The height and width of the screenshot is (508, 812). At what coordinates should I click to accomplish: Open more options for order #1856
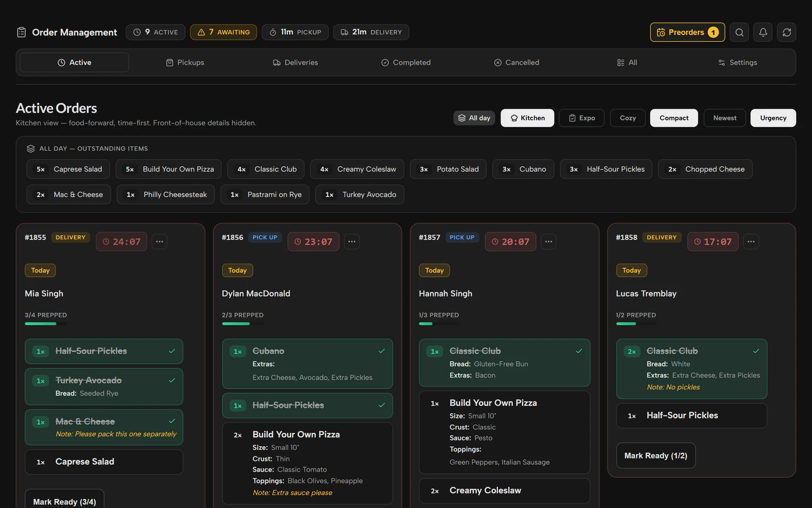(352, 242)
